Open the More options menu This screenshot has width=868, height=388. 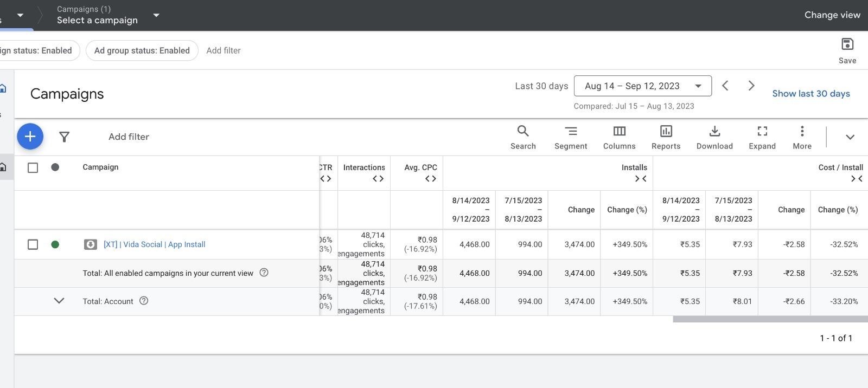(x=802, y=138)
